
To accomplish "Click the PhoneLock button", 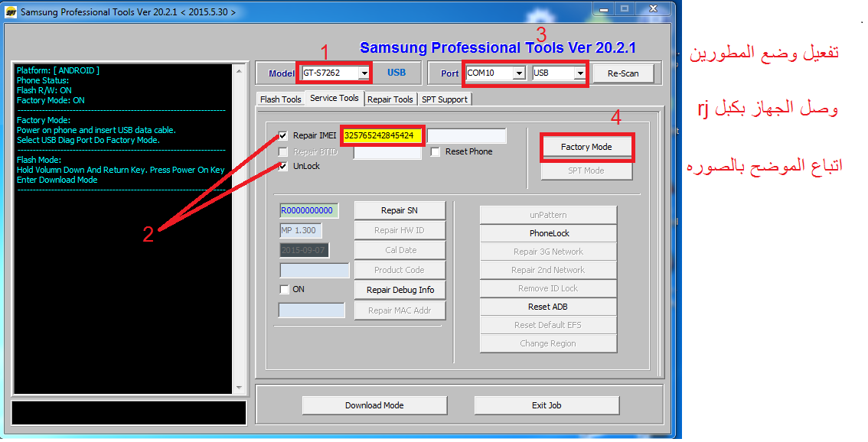I will (549, 233).
